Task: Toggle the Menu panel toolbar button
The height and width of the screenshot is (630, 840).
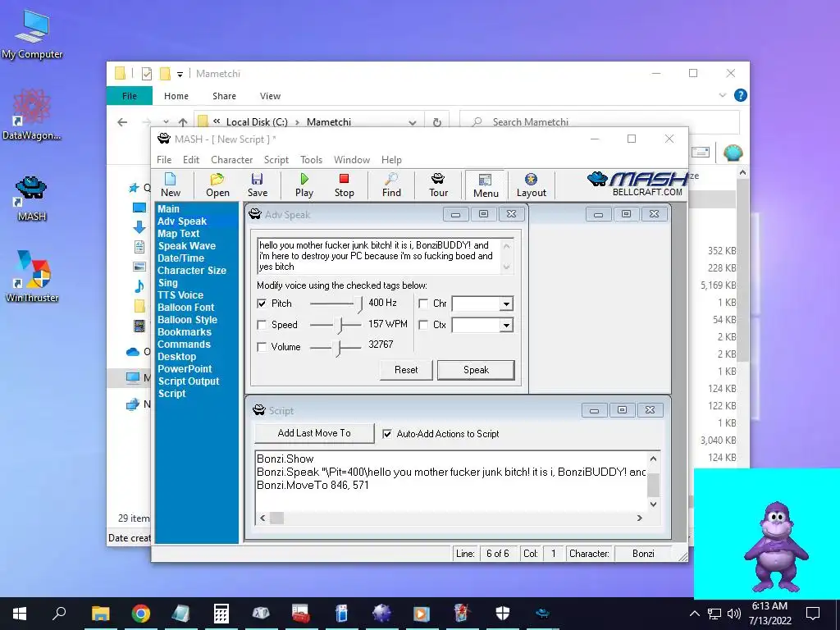Action: (x=486, y=185)
